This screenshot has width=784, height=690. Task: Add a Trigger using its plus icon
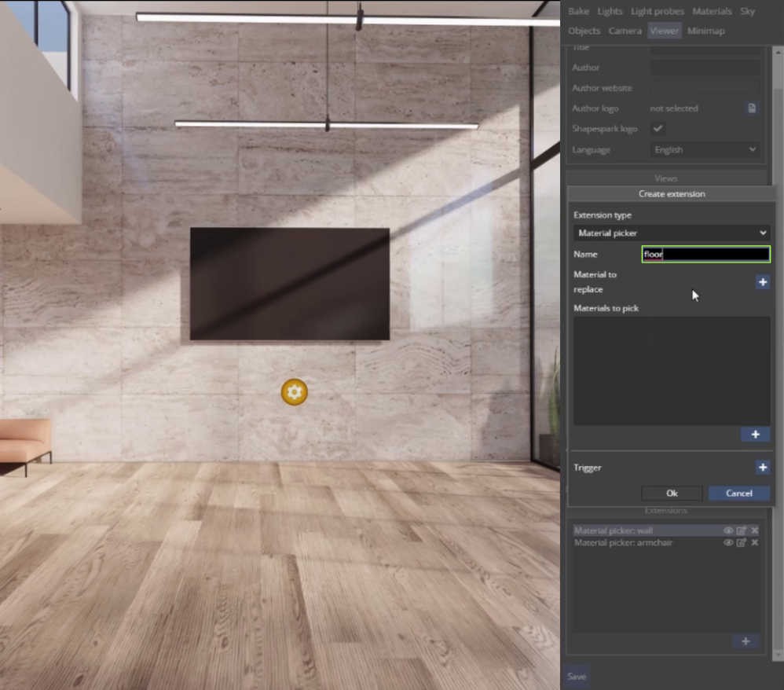762,468
